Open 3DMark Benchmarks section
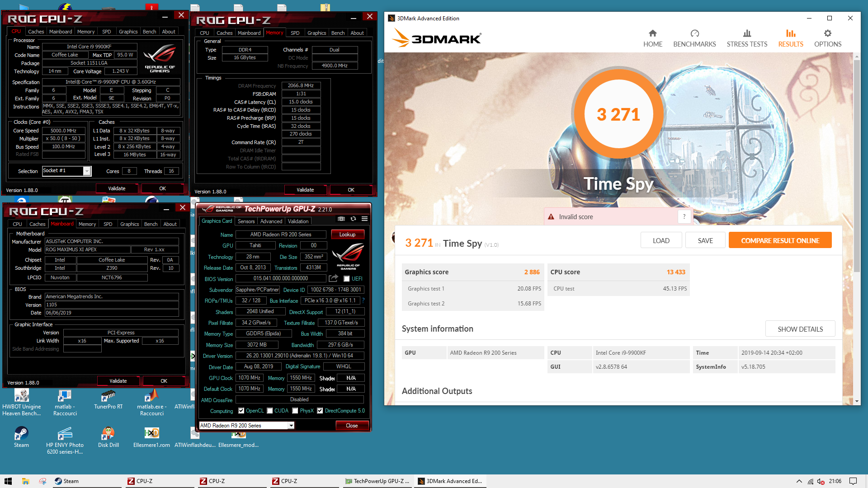The width and height of the screenshot is (868, 488). (694, 38)
